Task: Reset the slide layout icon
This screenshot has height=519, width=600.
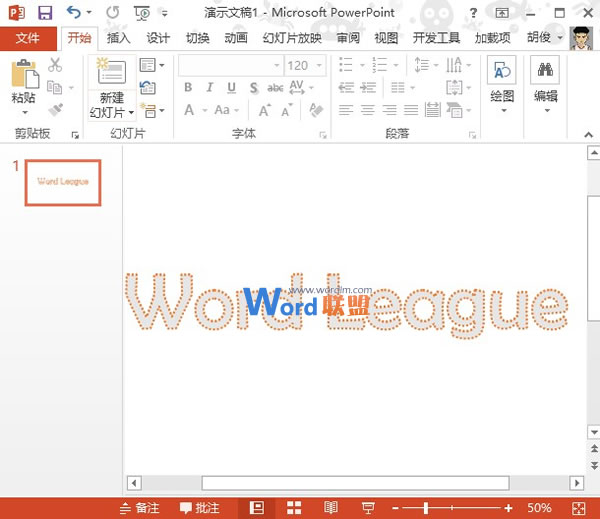Action: [147, 88]
